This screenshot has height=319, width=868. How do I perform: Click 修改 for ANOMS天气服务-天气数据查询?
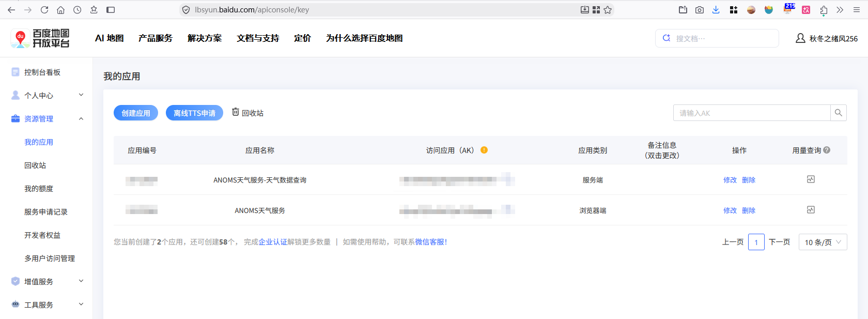point(730,180)
